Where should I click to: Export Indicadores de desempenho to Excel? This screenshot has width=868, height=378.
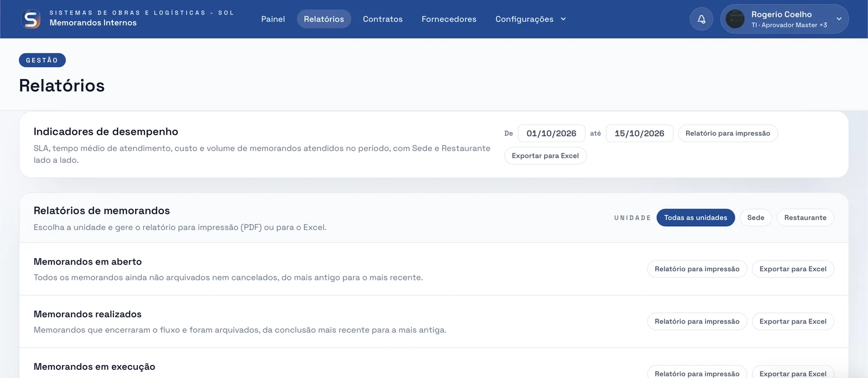(x=545, y=156)
